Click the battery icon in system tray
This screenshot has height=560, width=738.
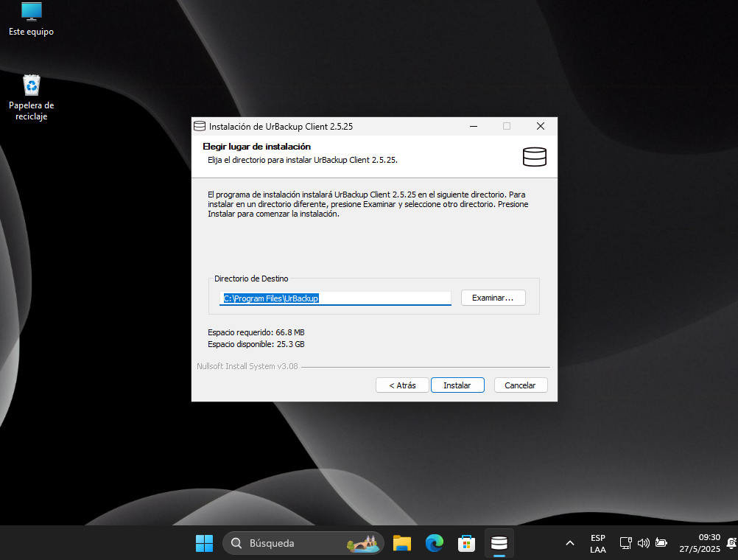click(661, 543)
